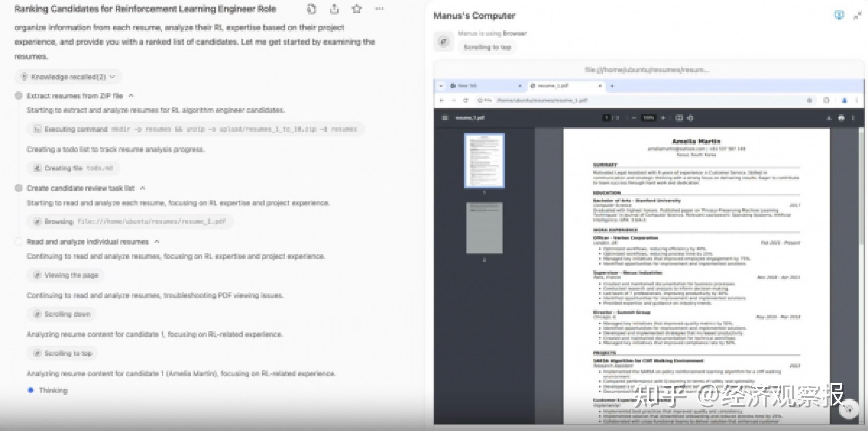Open the Creating file todo.md action
The height and width of the screenshot is (431, 868).
(x=73, y=168)
